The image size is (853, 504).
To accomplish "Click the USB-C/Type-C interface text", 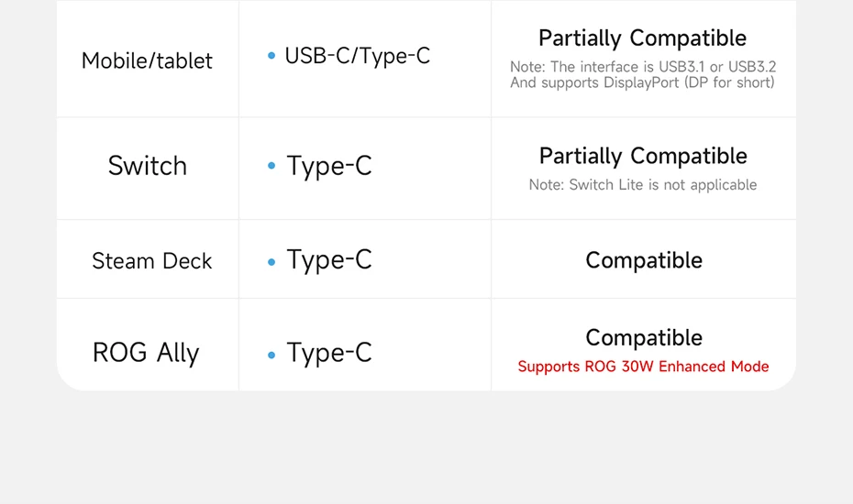I will (357, 56).
